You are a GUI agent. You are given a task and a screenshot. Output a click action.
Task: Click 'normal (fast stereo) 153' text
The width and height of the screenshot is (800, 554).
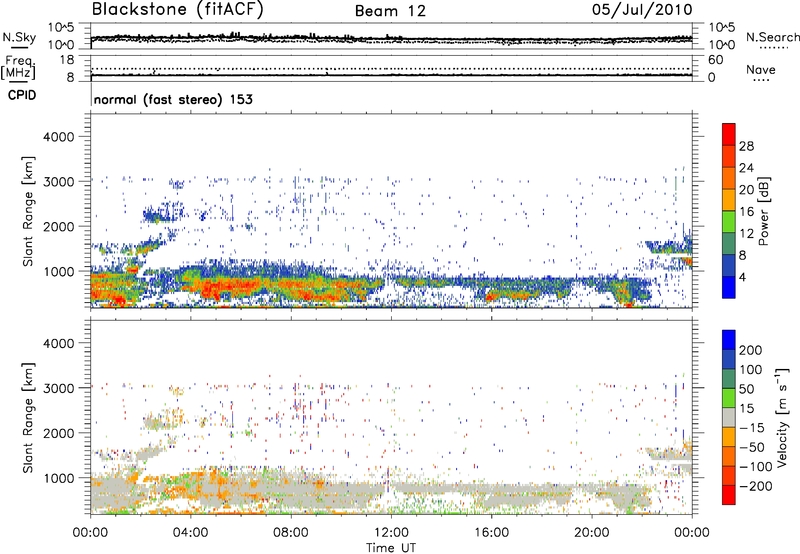point(173,99)
